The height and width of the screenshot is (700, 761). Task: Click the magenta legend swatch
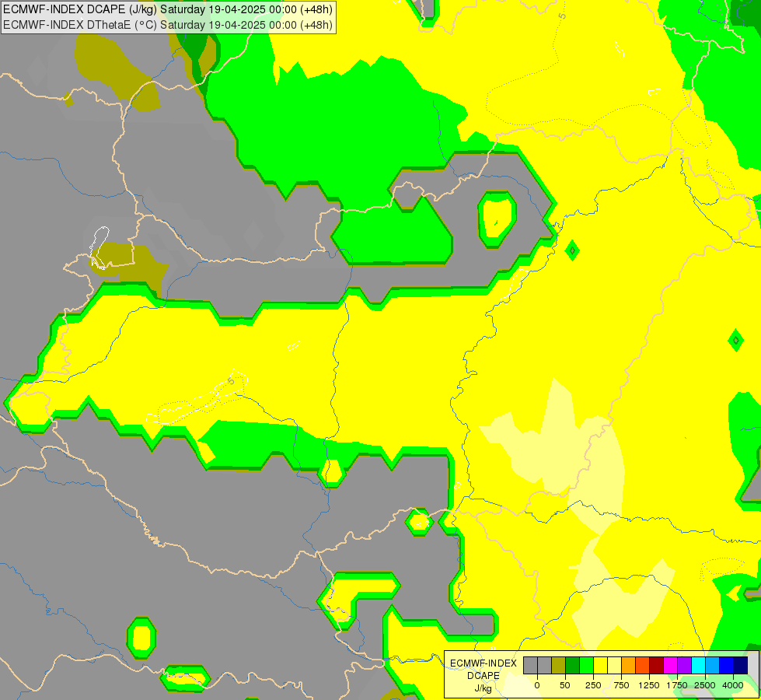(670, 665)
